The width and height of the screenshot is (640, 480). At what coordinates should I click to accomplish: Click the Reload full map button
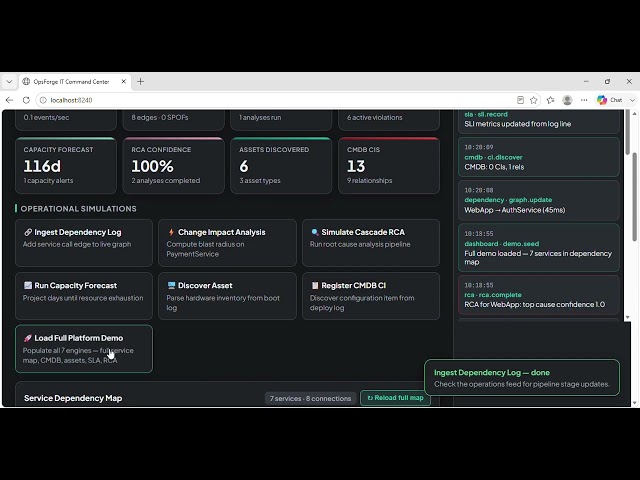[395, 398]
